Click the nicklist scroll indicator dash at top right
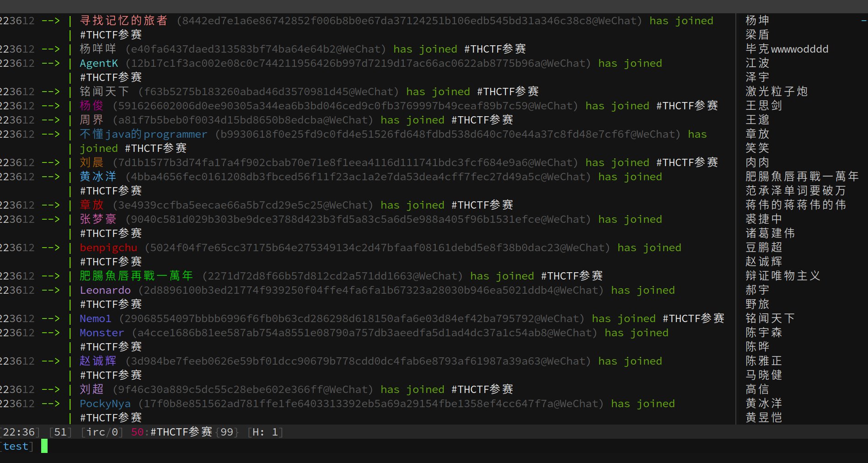 [864, 21]
